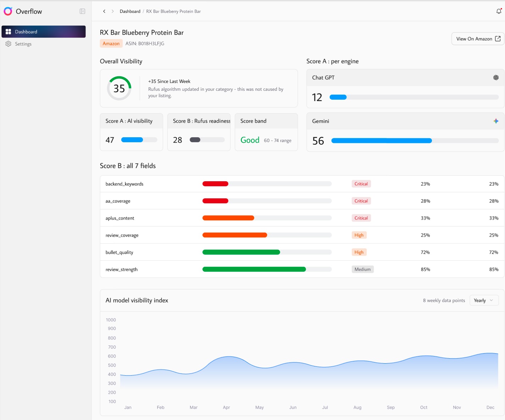
Task: Go to the Dashboard breadcrumb link
Action: tap(130, 11)
